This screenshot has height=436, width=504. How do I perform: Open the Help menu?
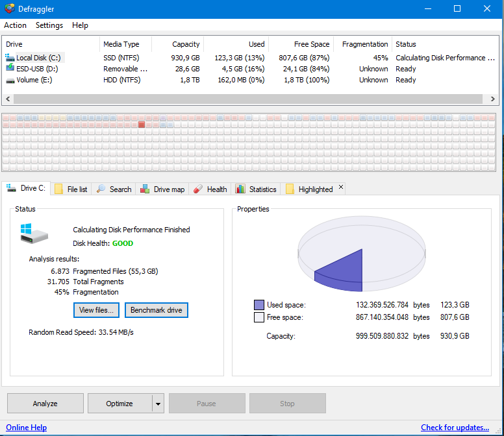point(80,25)
